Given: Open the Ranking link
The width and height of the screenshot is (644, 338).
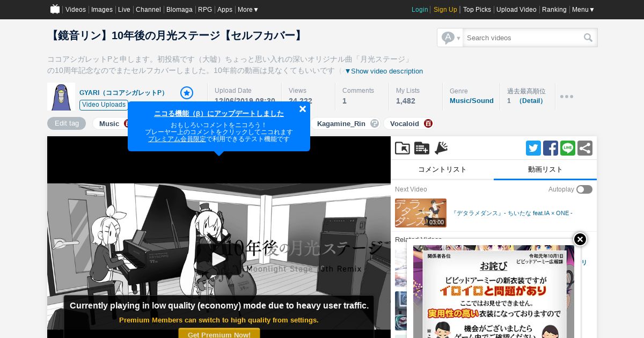Looking at the screenshot, I should (554, 10).
